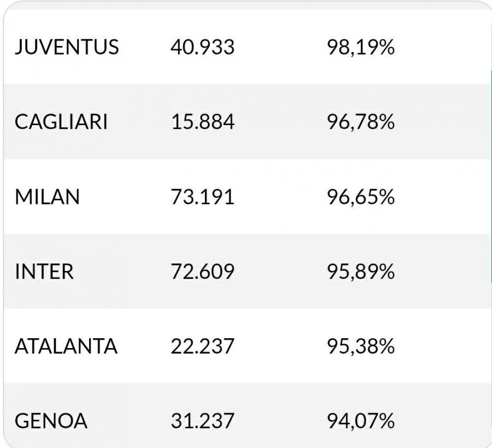Click the 98,19% fill rate
The height and width of the screenshot is (448, 492).
tap(360, 47)
